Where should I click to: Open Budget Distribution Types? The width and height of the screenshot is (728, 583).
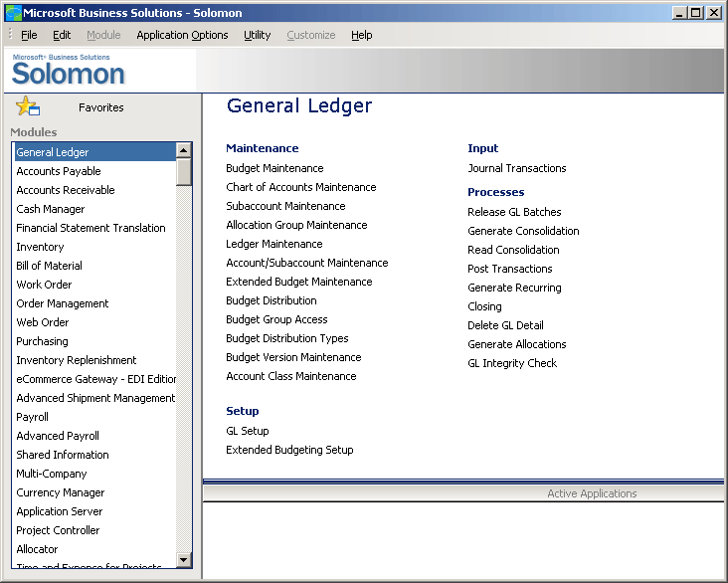287,338
